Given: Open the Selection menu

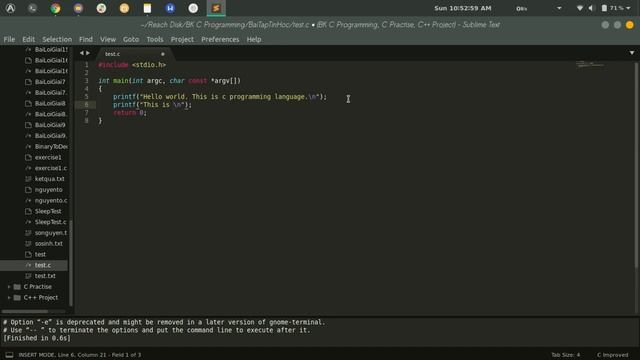Looking at the screenshot, I should point(57,39).
